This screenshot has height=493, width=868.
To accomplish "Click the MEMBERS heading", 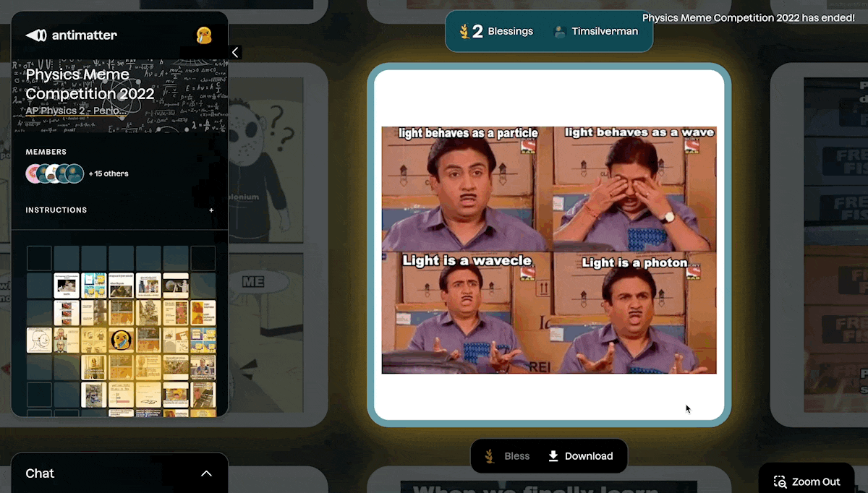I will 46,152.
